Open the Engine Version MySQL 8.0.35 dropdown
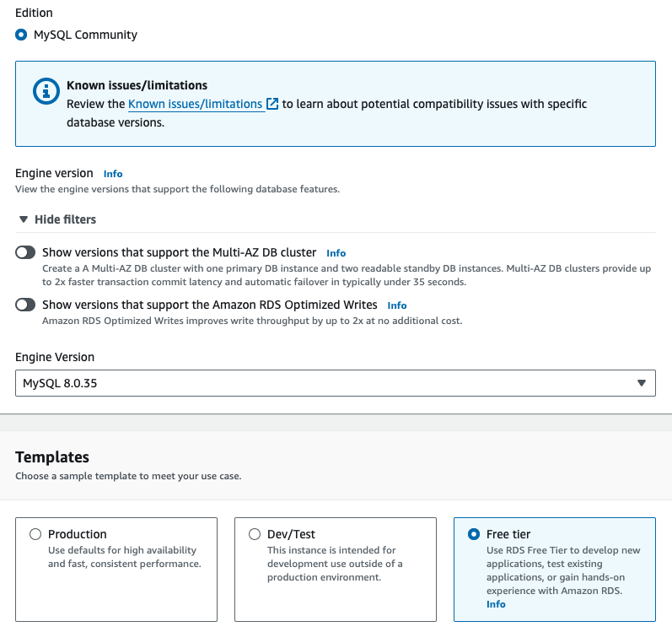This screenshot has height=632, width=672. 336,383
